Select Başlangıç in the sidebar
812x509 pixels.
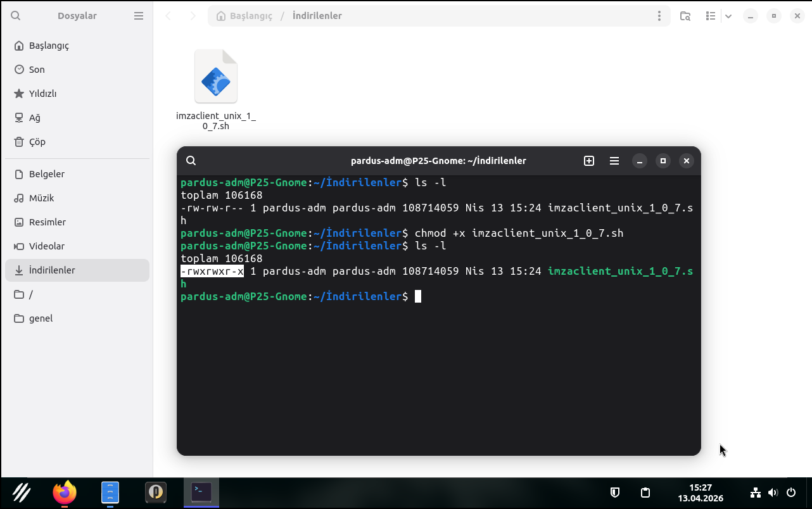(77, 46)
